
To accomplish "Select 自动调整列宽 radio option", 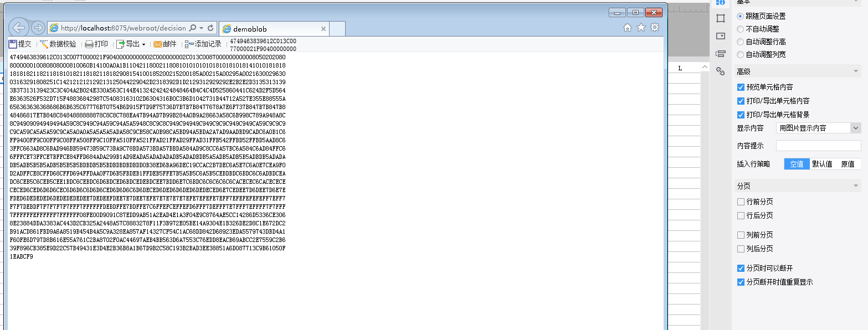I will [741, 54].
